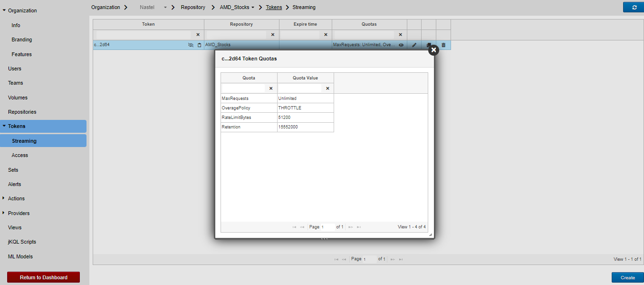Expand the Providers sidebar section

click(4, 213)
